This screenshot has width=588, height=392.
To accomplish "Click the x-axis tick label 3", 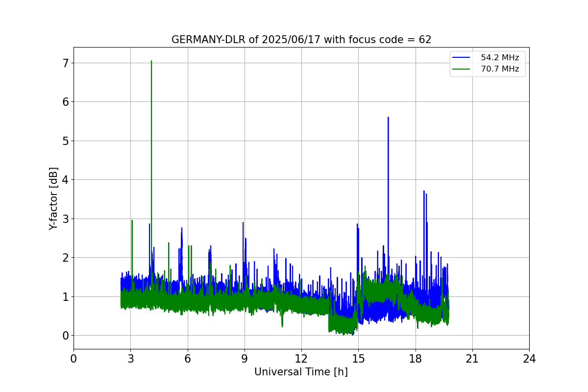I will 130,359.
